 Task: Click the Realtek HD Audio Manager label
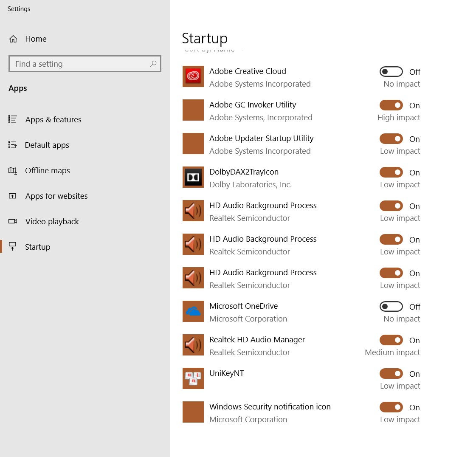257,339
